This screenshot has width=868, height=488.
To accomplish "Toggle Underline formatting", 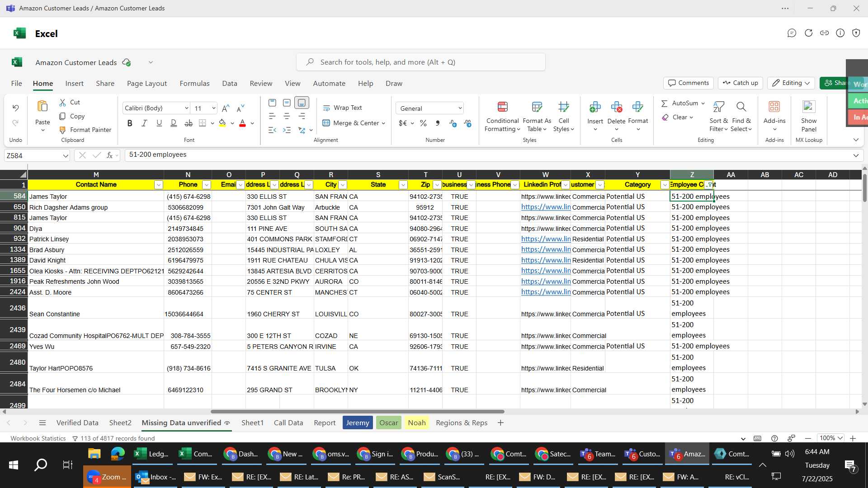I will 159,123.
